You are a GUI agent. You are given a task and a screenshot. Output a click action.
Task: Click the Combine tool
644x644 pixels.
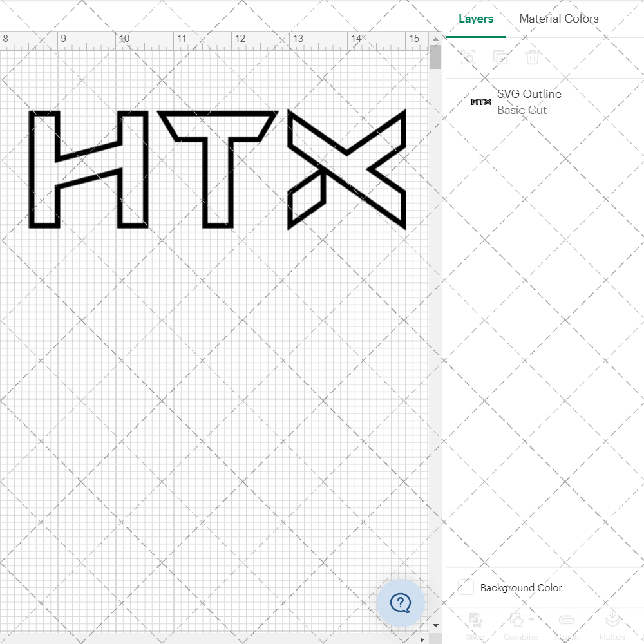point(520,627)
